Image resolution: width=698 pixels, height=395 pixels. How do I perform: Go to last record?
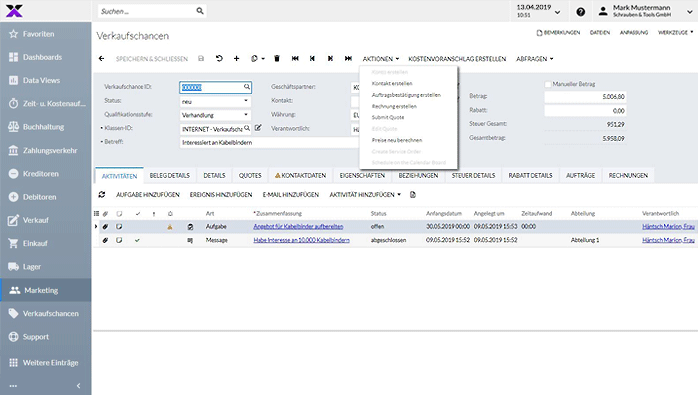(348, 58)
